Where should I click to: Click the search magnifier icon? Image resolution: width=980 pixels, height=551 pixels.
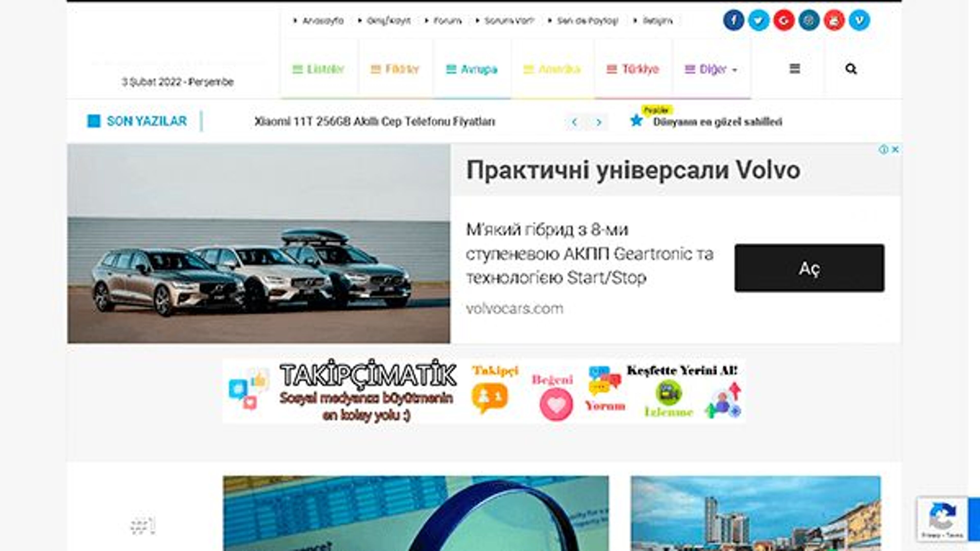coord(851,69)
